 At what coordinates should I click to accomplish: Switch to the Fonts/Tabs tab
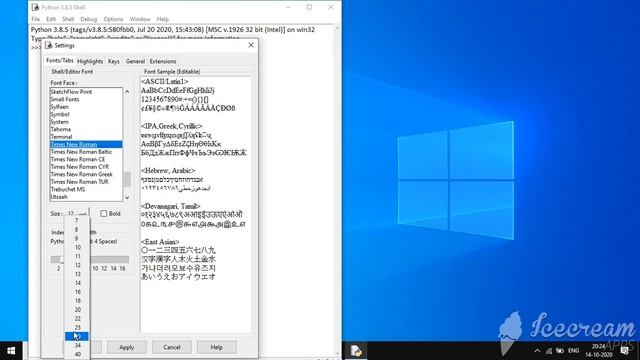60,60
